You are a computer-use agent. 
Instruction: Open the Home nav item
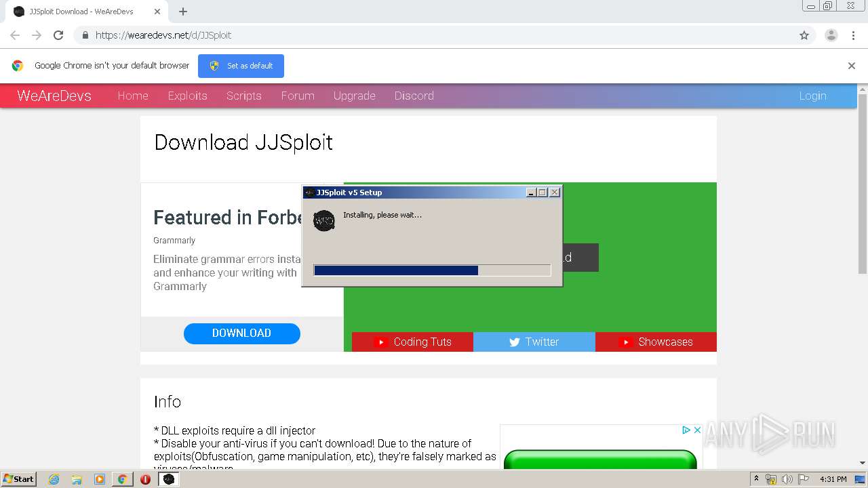[x=133, y=96]
